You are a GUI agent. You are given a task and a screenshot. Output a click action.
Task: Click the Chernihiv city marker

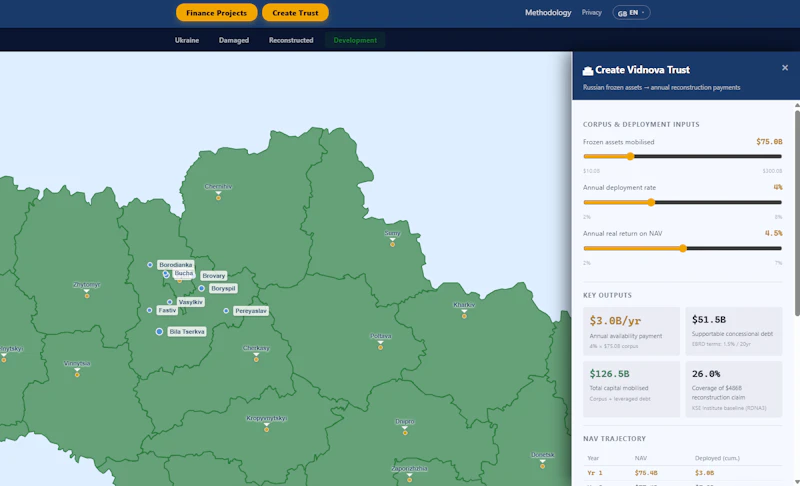coord(218,198)
